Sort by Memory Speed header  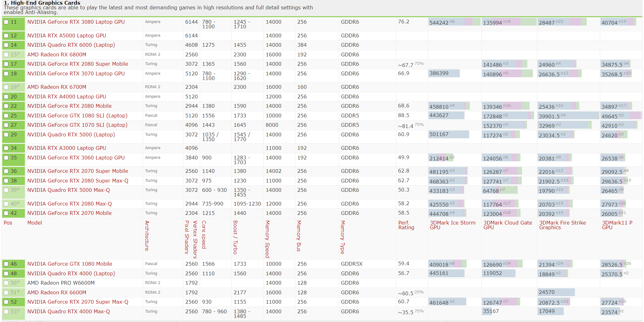click(268, 239)
